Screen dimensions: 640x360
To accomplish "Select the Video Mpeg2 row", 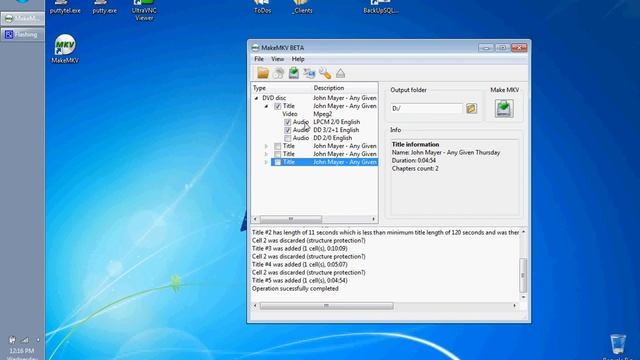I will [314, 114].
